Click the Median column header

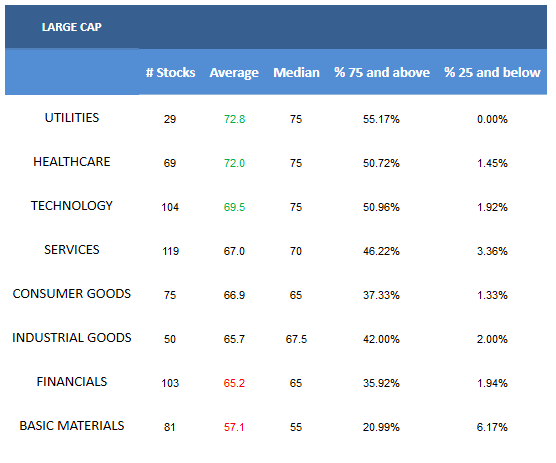pos(296,72)
